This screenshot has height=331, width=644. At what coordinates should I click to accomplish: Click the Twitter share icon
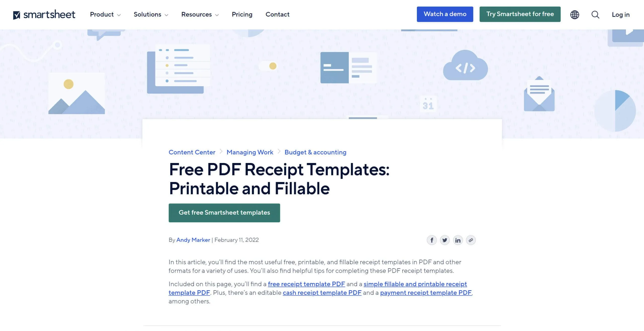(x=445, y=240)
